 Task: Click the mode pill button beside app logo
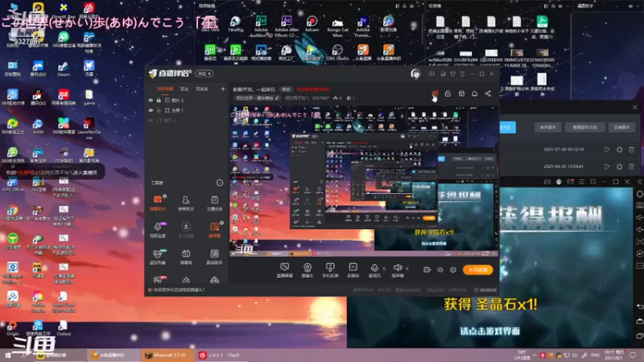(204, 73)
